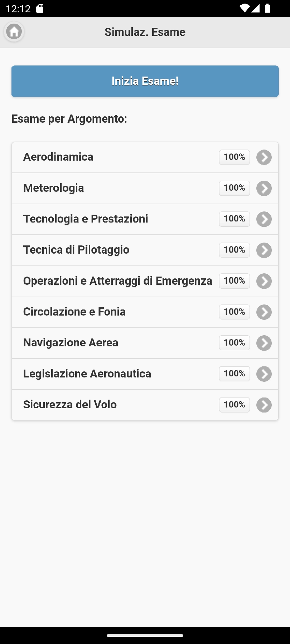Open the Aerodinamica exam topic

click(58, 157)
